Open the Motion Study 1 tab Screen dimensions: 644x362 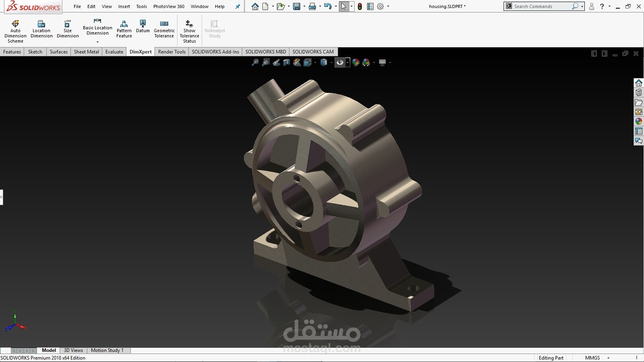107,350
